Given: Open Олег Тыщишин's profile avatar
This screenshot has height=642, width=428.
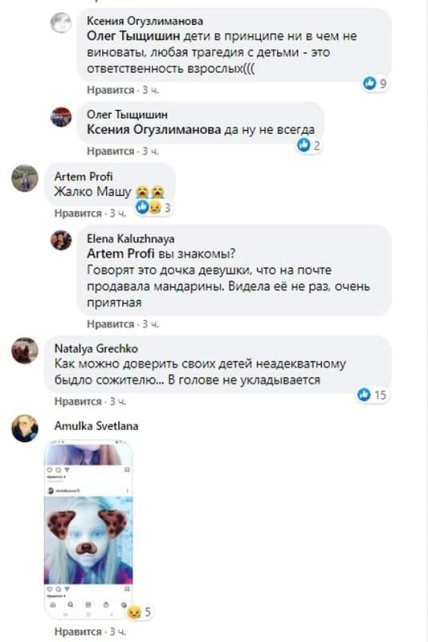Looking at the screenshot, I should click(61, 117).
